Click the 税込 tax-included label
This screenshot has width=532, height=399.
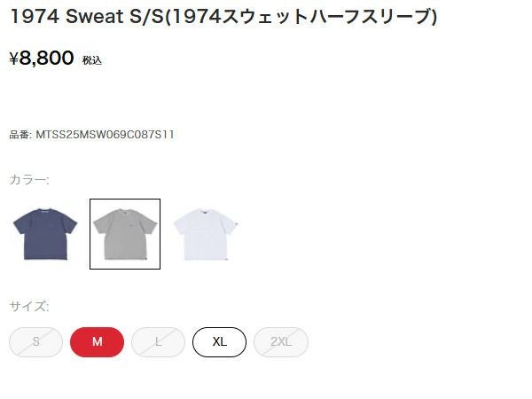pos(92,60)
